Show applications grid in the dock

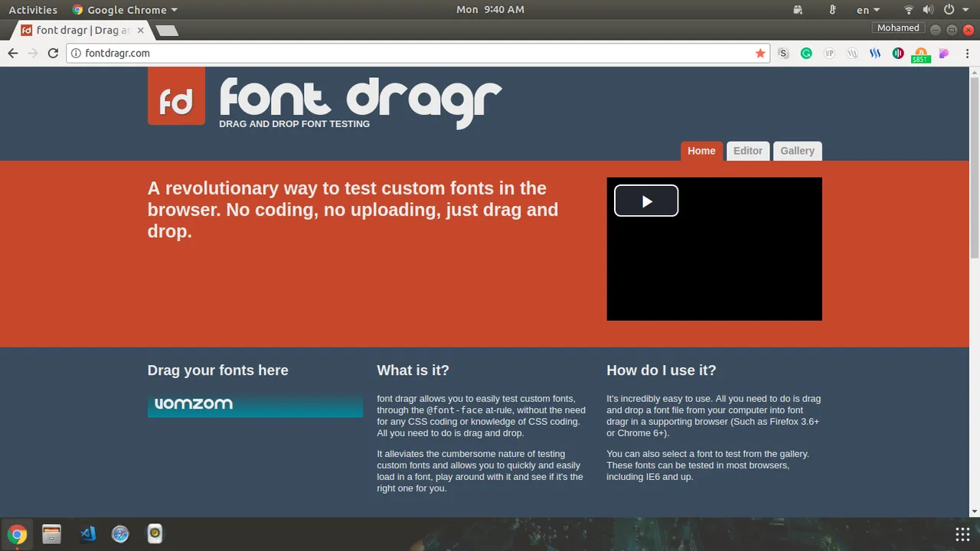[962, 534]
